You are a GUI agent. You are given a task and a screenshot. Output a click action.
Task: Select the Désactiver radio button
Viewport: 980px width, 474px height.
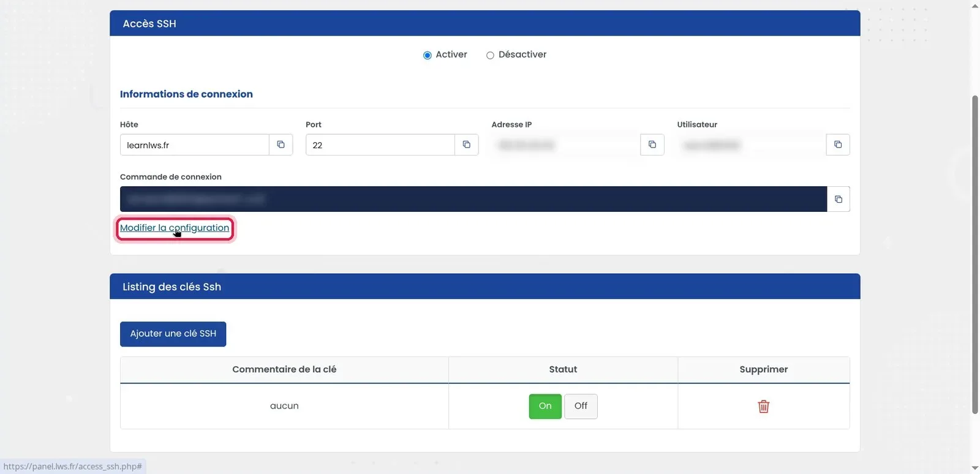coord(490,55)
